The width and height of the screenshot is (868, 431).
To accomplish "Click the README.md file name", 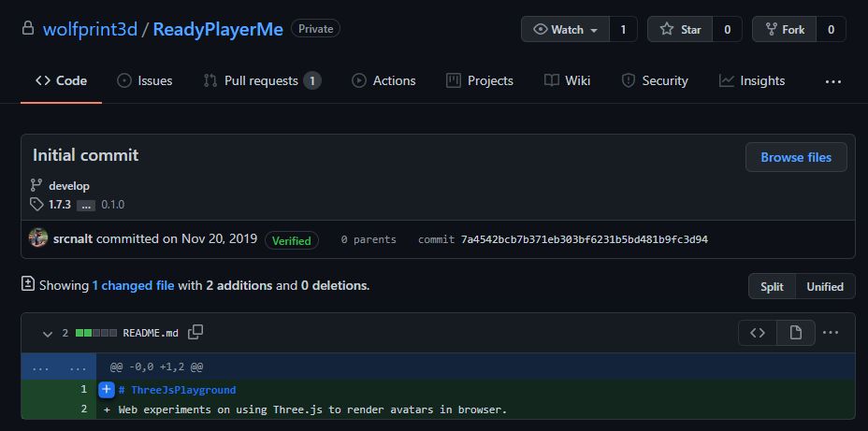I will (x=151, y=333).
